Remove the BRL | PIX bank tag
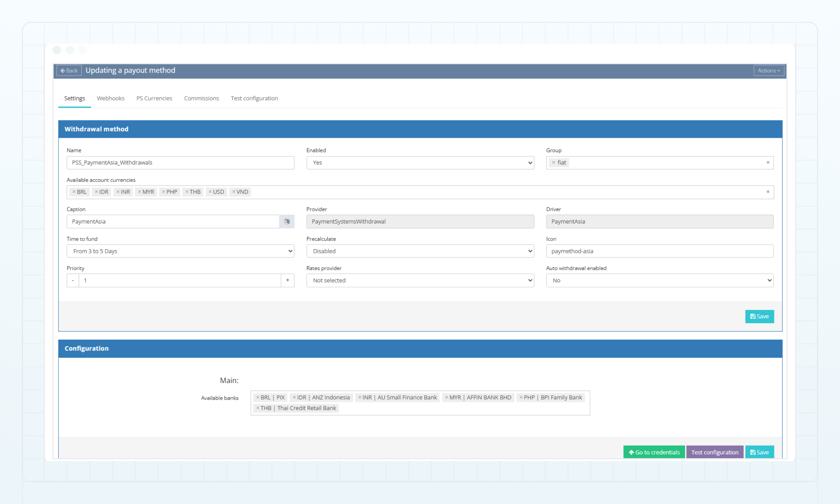The width and height of the screenshot is (840, 504). (258, 397)
